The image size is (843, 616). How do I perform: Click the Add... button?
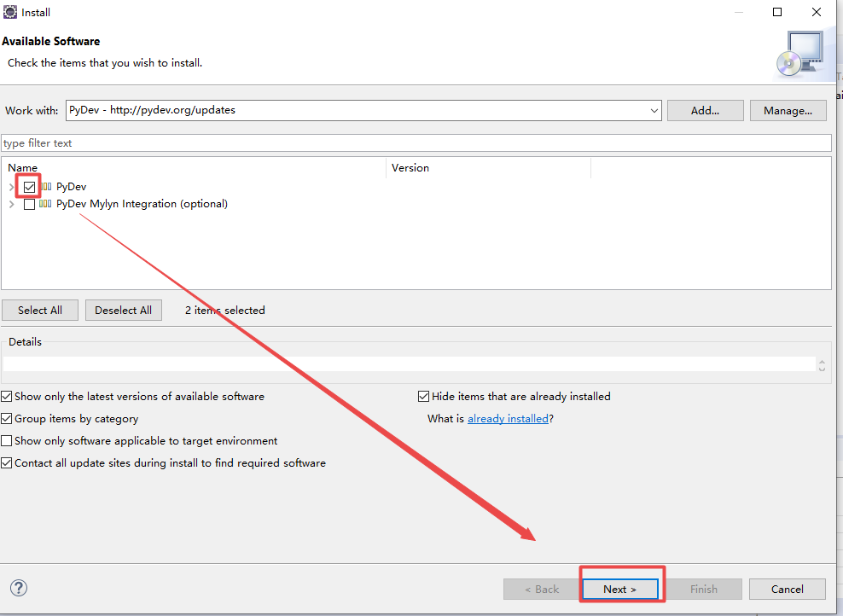click(706, 111)
